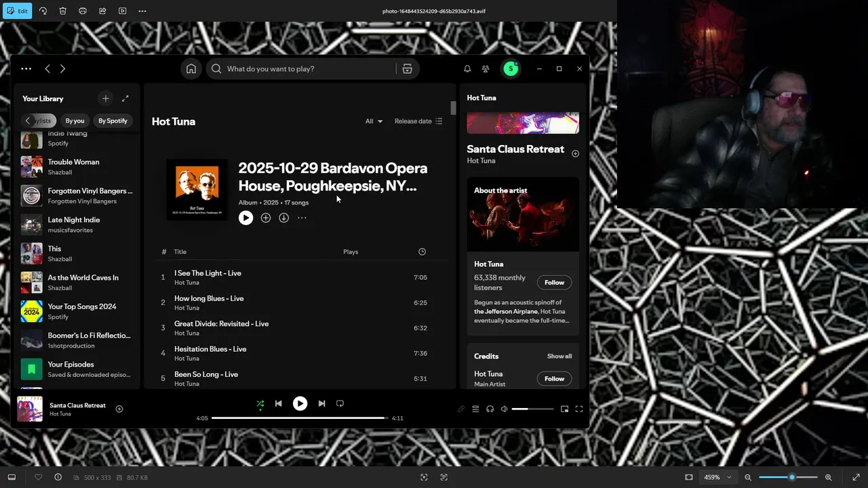Skip to the next track

pyautogui.click(x=321, y=403)
